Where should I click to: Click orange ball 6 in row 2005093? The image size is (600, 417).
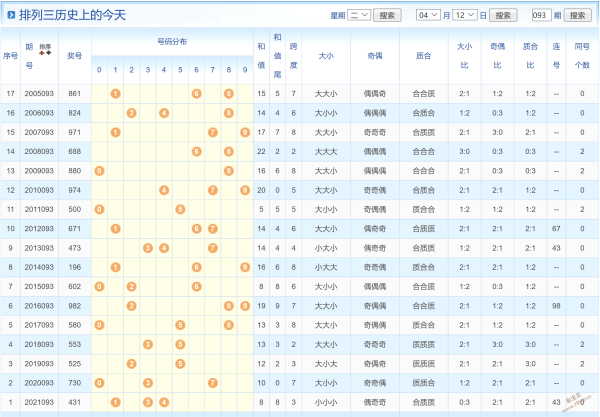[196, 94]
